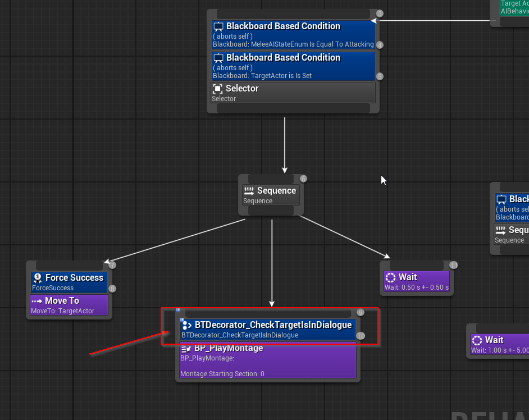
Task: Select the center Sequence composite node
Action: (271, 195)
